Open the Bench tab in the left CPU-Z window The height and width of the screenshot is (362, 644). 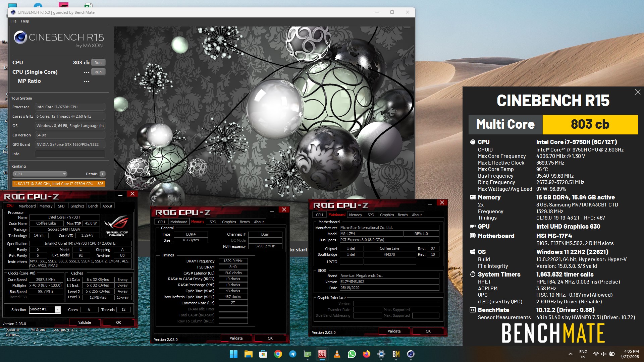point(93,206)
